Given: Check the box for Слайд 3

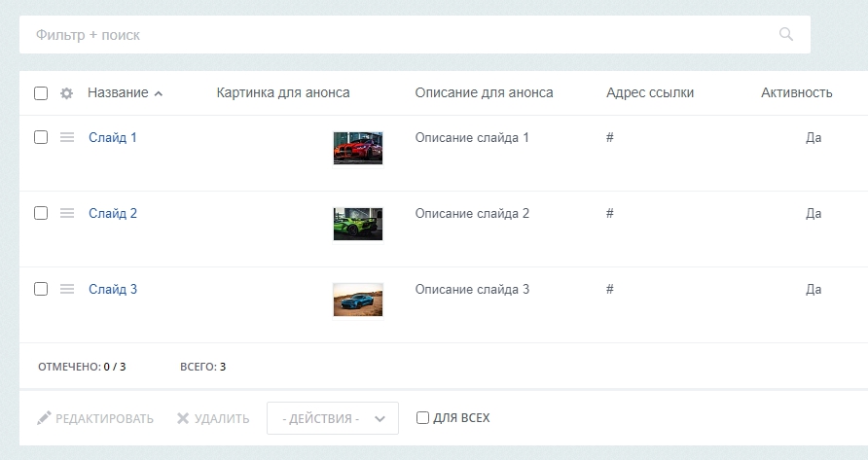Looking at the screenshot, I should [x=41, y=289].
